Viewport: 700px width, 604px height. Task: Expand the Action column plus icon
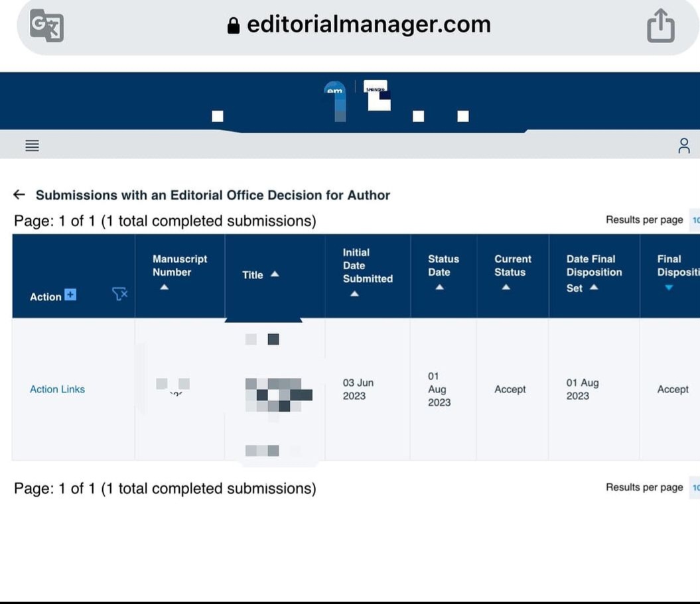tap(70, 295)
